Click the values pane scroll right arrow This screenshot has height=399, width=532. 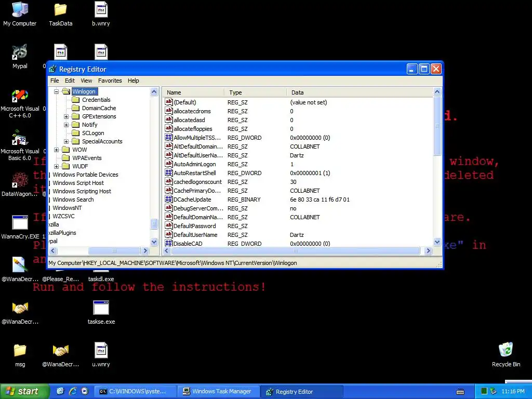tap(428, 251)
